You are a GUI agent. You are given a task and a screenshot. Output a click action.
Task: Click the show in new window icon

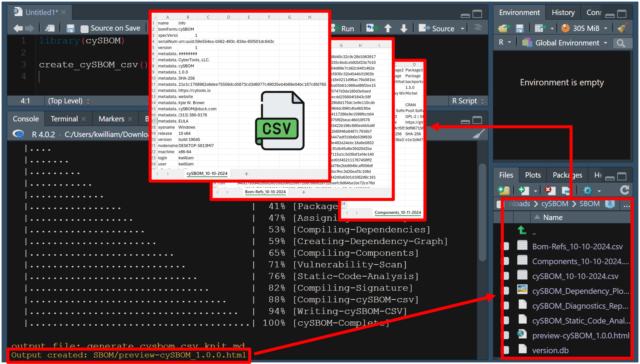pyautogui.click(x=50, y=28)
